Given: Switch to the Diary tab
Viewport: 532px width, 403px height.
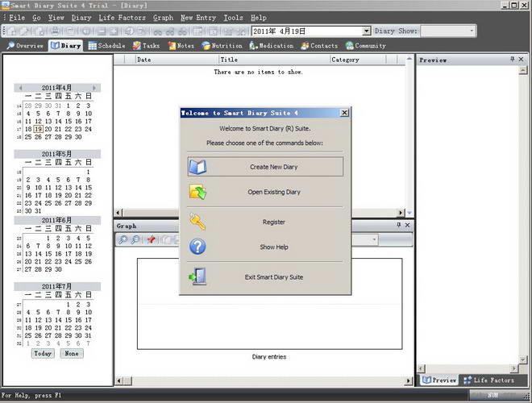Looking at the screenshot, I should (x=66, y=45).
